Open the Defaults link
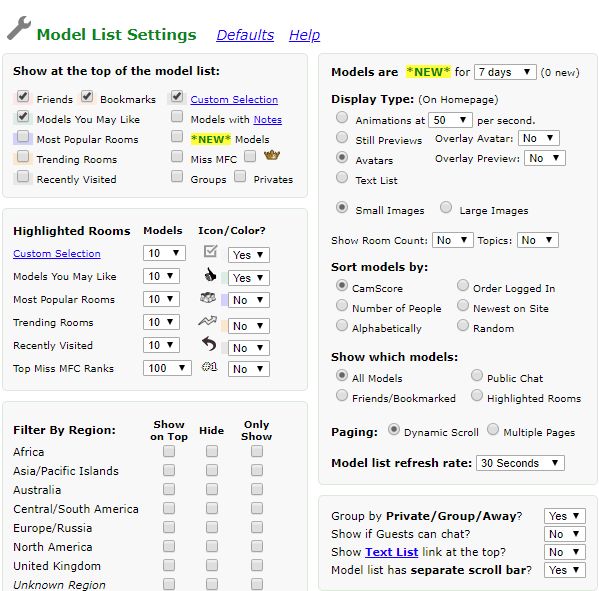599x591 pixels. (245, 35)
